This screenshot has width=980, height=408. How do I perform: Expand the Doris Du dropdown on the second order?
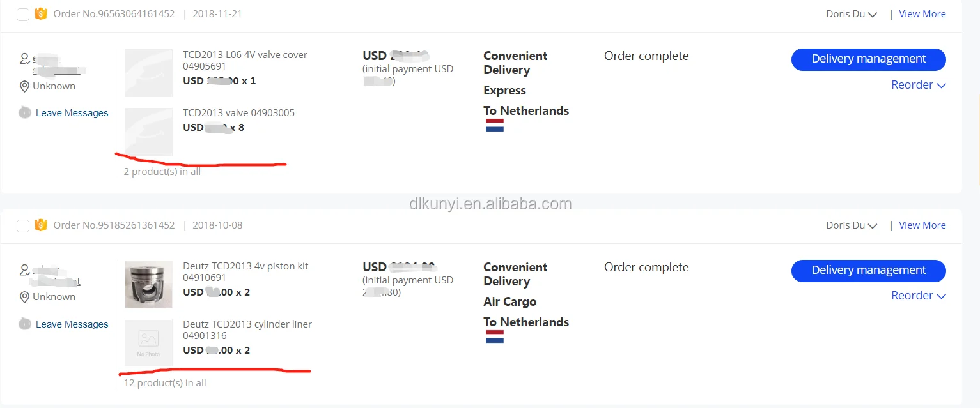pos(852,225)
